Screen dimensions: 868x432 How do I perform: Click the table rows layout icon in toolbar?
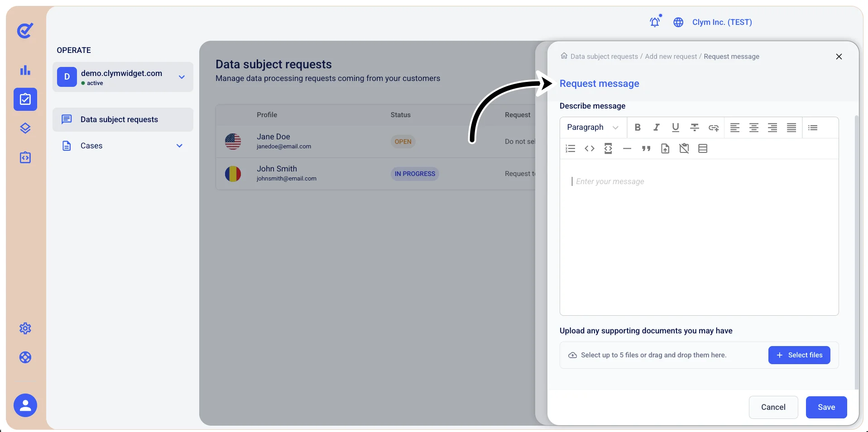click(703, 148)
